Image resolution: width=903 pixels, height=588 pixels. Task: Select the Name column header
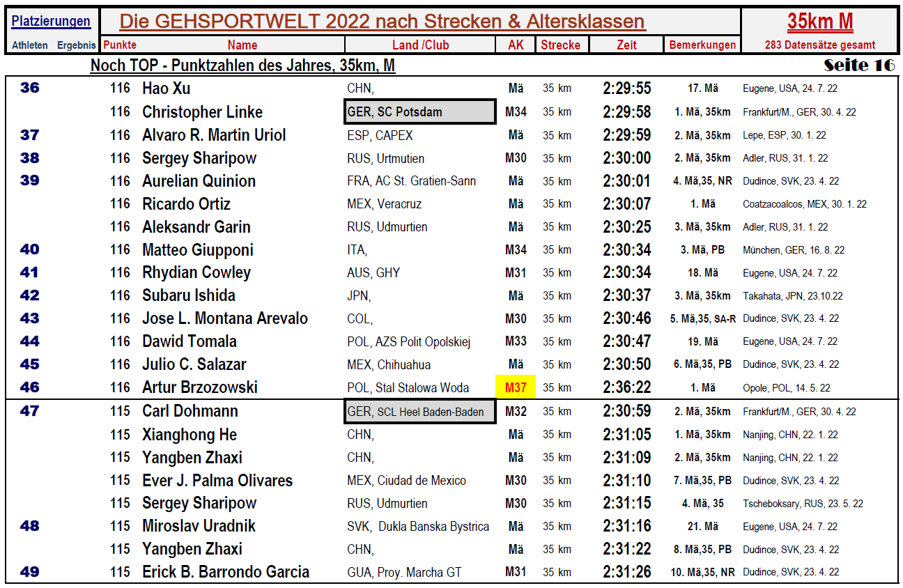[242, 45]
